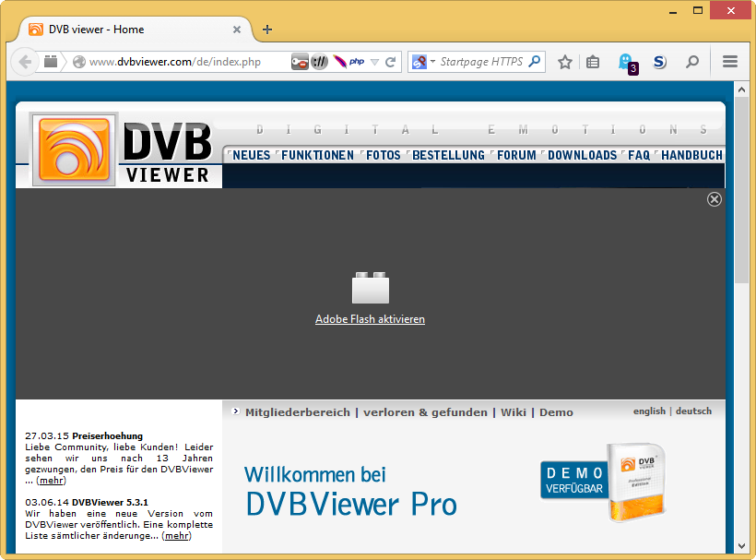Click the Flash plugin brick icon
Screen dimensions: 756x560
pyautogui.click(x=371, y=288)
